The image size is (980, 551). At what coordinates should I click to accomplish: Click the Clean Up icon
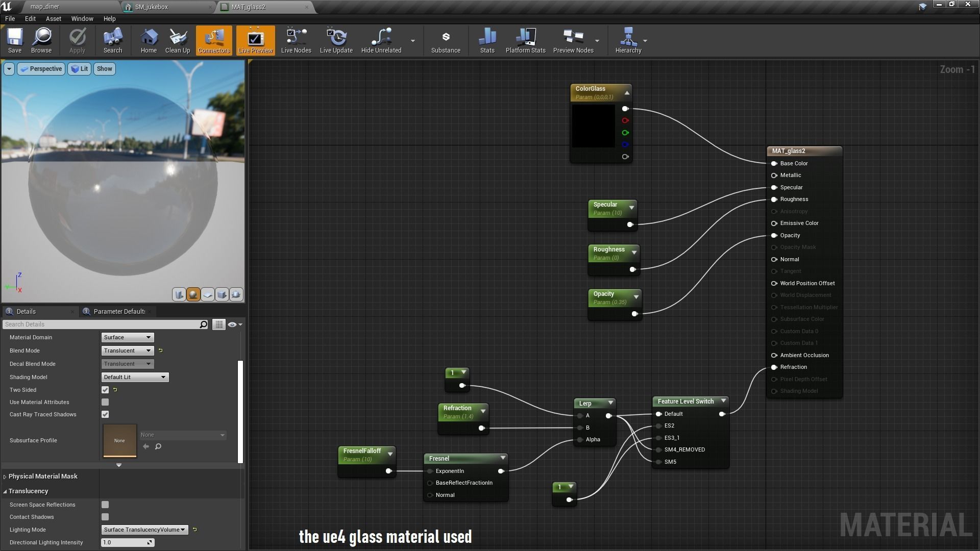178,40
